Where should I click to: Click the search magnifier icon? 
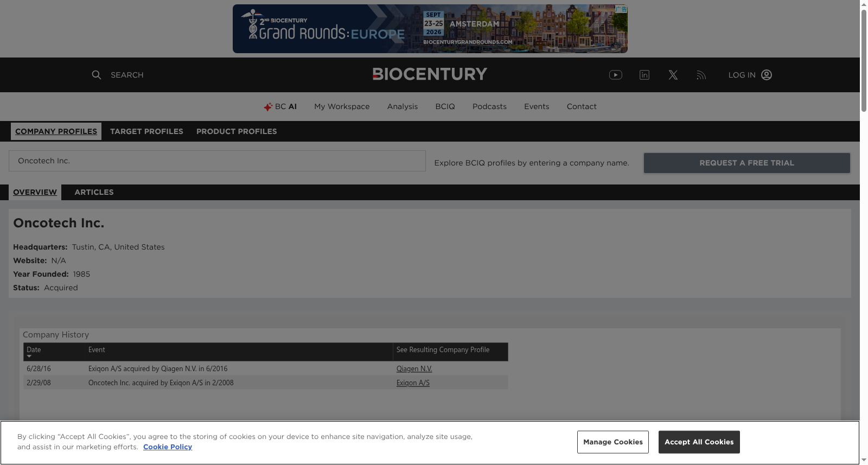[x=97, y=75]
